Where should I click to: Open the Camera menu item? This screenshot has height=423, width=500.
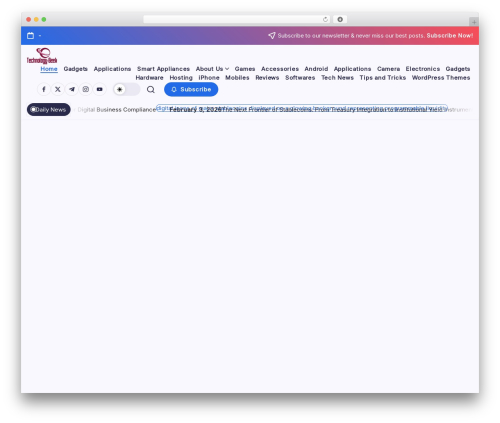(388, 69)
